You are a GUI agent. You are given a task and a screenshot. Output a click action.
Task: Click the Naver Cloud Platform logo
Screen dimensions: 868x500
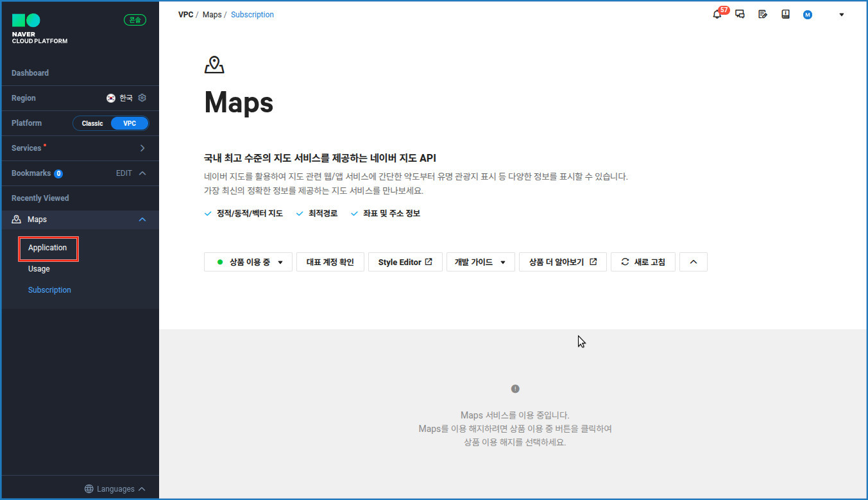[x=39, y=29]
